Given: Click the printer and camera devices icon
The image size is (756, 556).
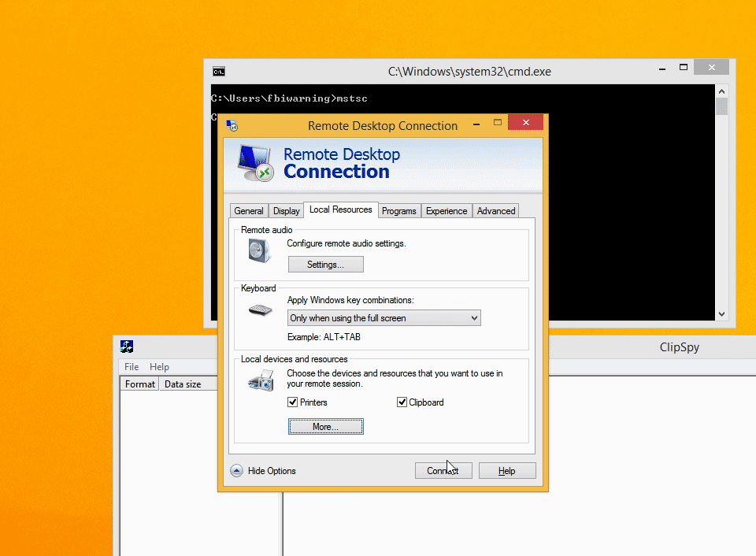Looking at the screenshot, I should tap(261, 380).
